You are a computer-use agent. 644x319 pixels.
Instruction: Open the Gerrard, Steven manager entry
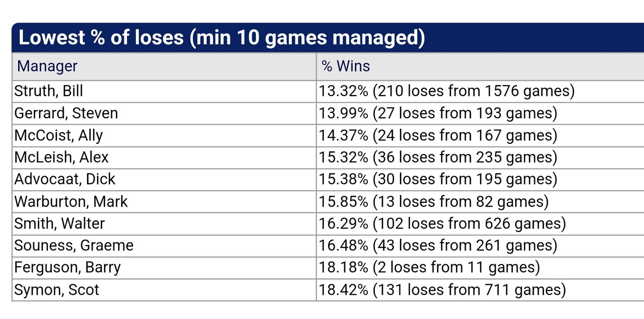point(66,113)
